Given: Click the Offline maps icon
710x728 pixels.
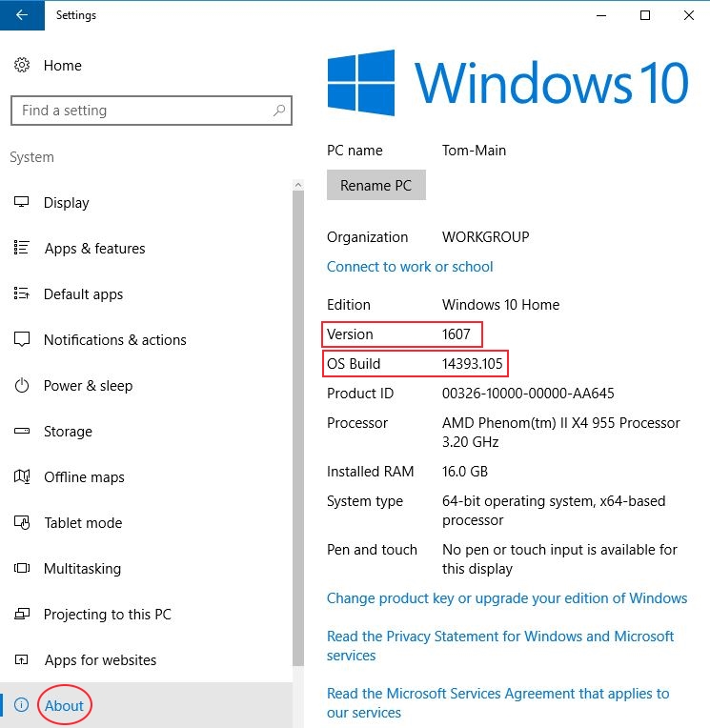Looking at the screenshot, I should point(22,476).
